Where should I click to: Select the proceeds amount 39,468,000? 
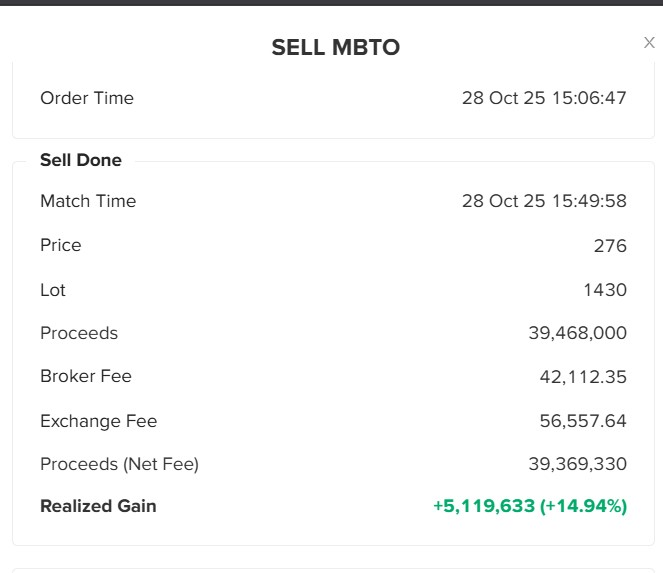(577, 333)
